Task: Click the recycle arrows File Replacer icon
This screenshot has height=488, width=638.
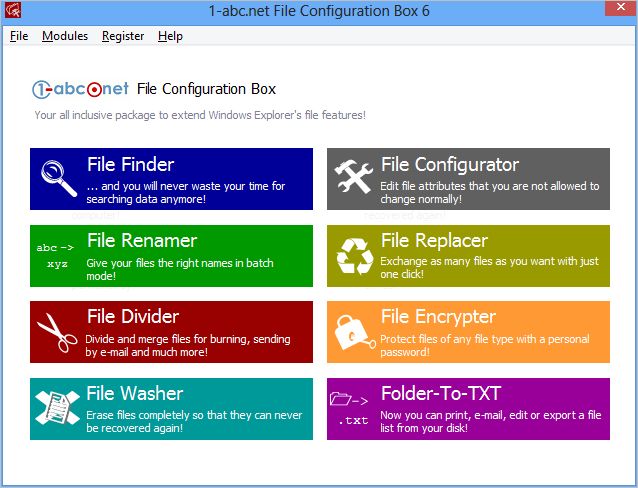Action: 353,255
